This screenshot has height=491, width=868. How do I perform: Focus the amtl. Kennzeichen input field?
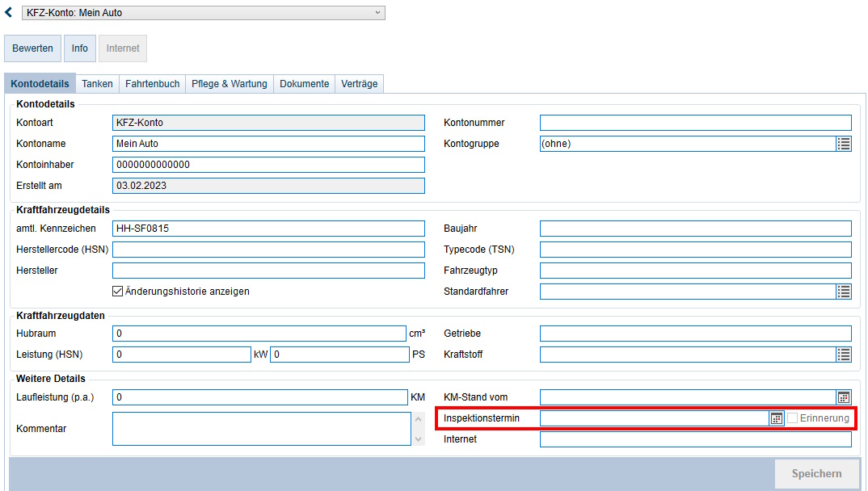pos(268,229)
